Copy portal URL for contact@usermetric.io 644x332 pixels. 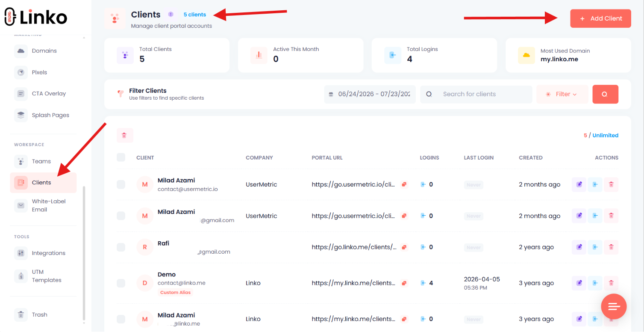point(403,184)
